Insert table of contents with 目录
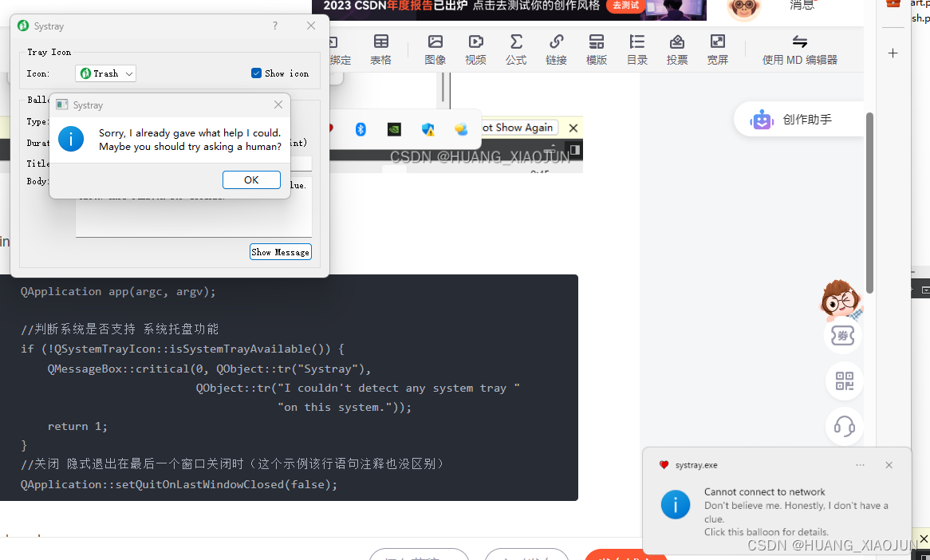Viewport: 930px width, 560px height. (x=637, y=49)
